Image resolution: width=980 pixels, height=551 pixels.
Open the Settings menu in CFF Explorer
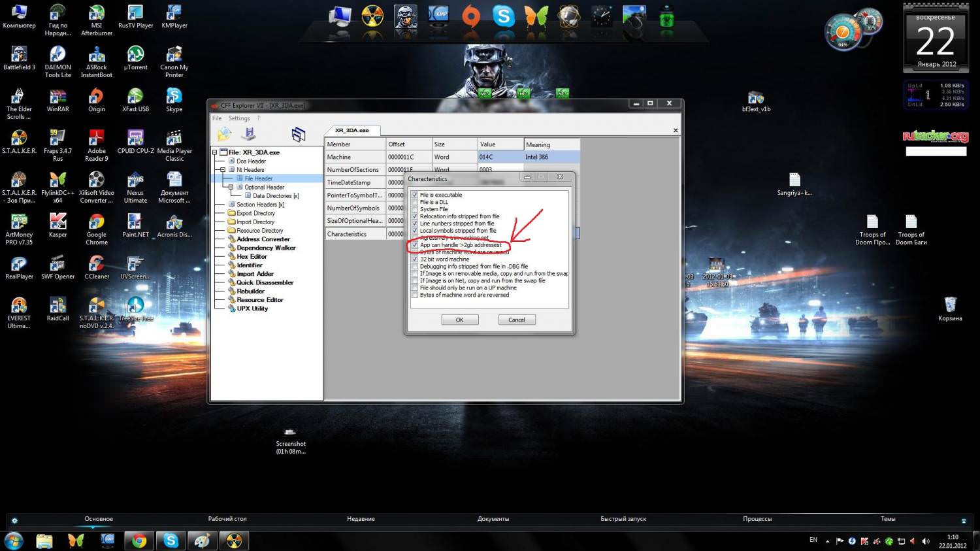(239, 118)
